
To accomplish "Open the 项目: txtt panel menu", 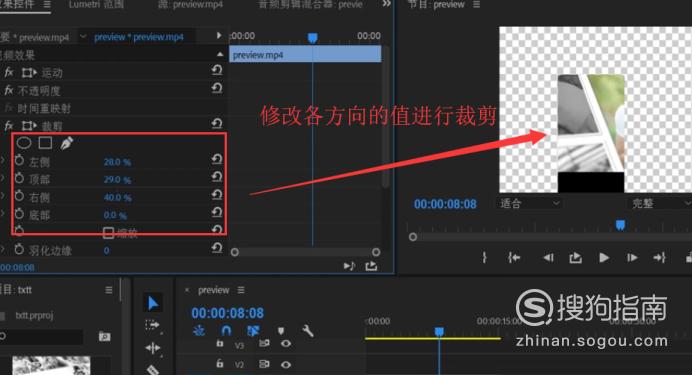I will [109, 290].
